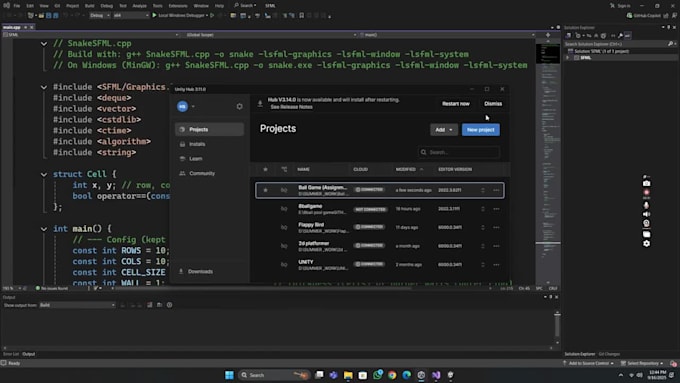This screenshot has height=383, width=680.
Task: Open more options for UNITY project
Action: [496, 265]
